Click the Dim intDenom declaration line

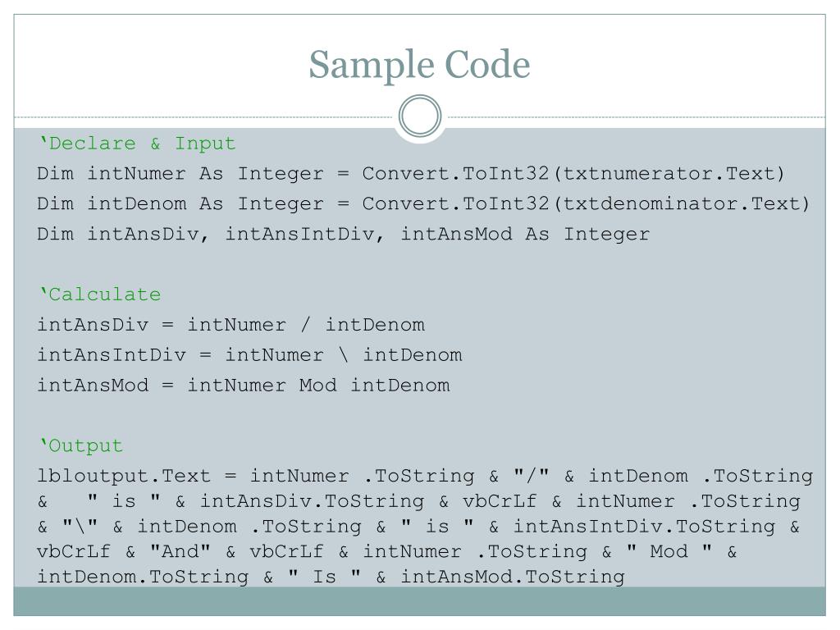coord(423,203)
